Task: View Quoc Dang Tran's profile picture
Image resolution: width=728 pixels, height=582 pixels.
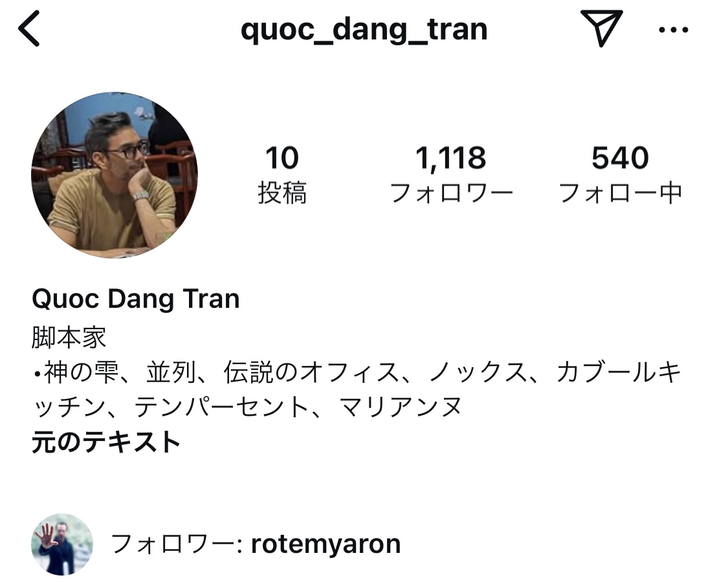Action: click(x=115, y=175)
